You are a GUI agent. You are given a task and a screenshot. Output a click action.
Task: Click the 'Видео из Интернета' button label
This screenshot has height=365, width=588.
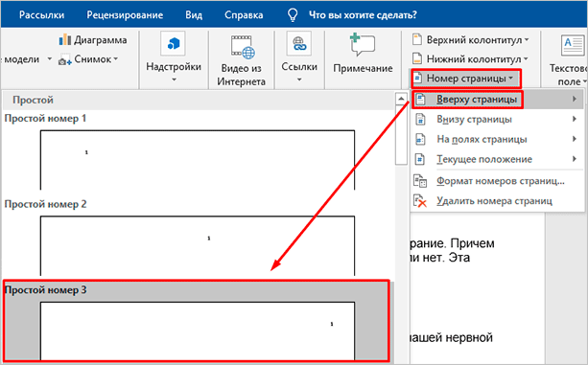(x=242, y=75)
